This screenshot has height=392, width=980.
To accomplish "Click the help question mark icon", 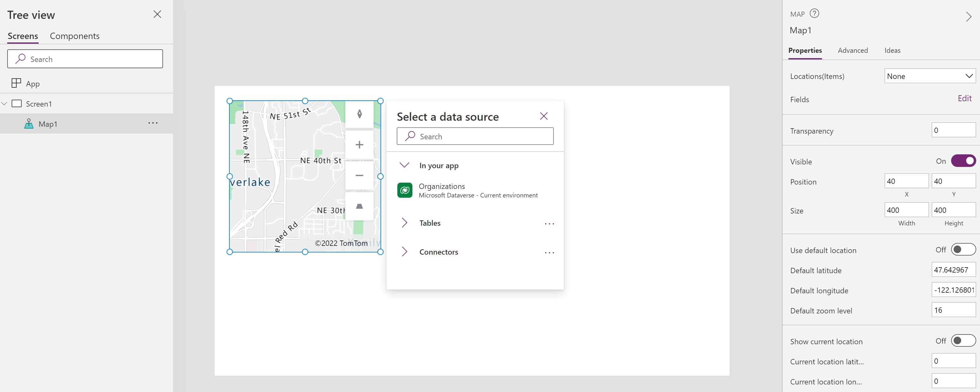I will tap(814, 14).
